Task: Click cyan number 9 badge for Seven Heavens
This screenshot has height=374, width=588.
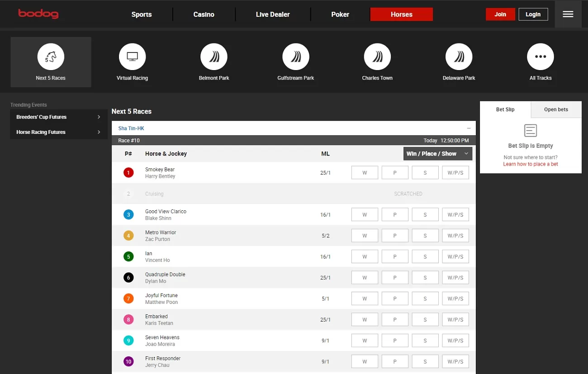Action: coord(128,341)
